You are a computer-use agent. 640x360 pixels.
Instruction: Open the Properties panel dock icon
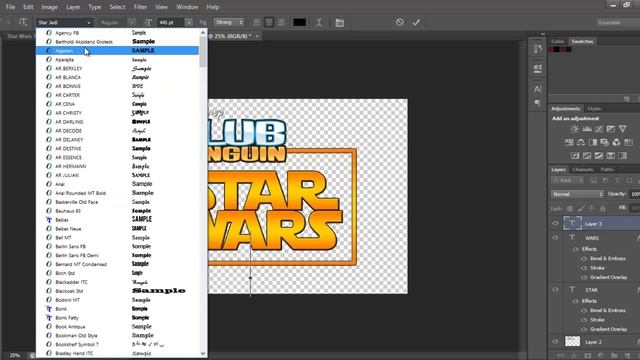[538, 68]
